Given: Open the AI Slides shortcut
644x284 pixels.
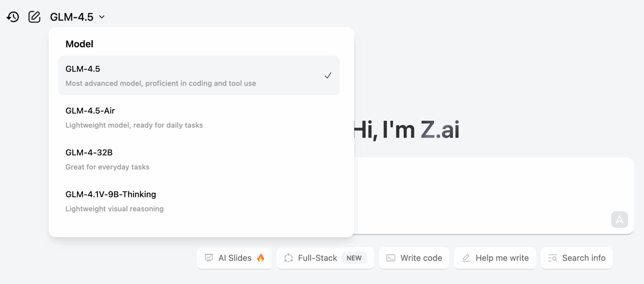Looking at the screenshot, I should click(234, 258).
